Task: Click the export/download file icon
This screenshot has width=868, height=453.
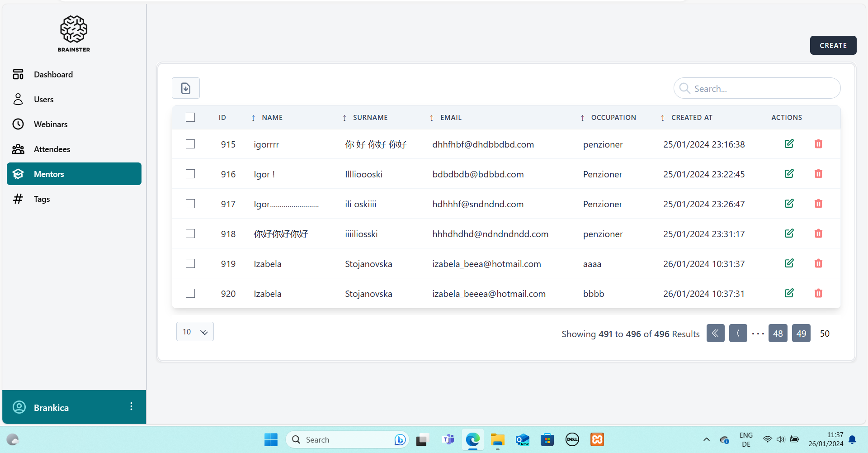Action: click(x=185, y=88)
